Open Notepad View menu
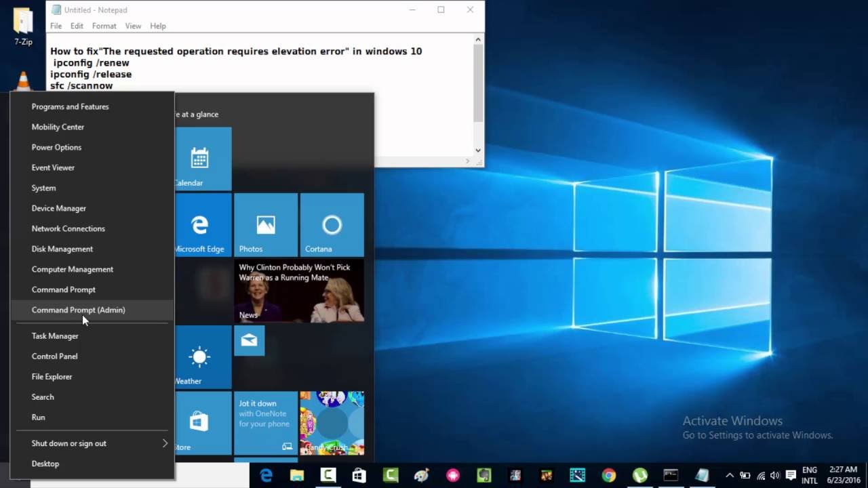Screen dimensions: 868x488 coord(133,26)
